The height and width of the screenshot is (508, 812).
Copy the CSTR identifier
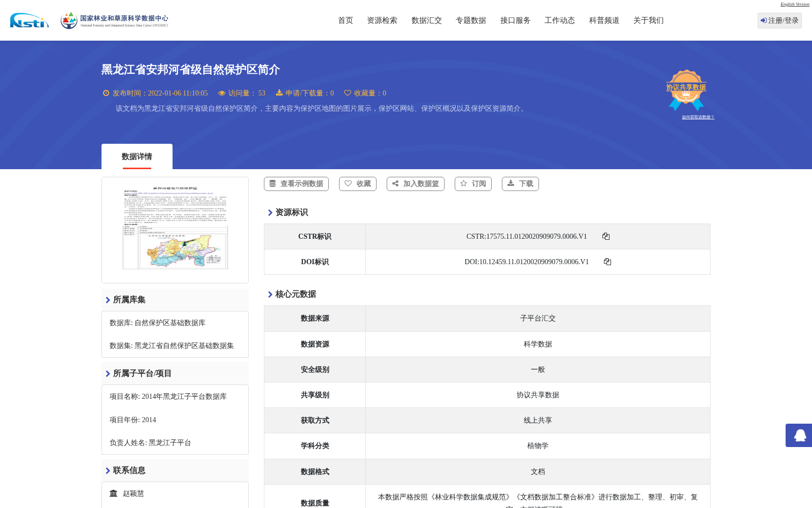pos(606,236)
